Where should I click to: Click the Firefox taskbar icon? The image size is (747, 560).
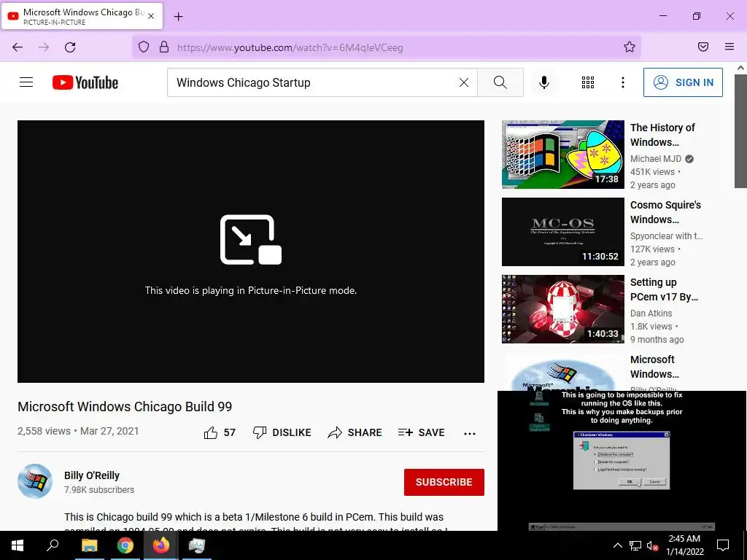pyautogui.click(x=160, y=545)
